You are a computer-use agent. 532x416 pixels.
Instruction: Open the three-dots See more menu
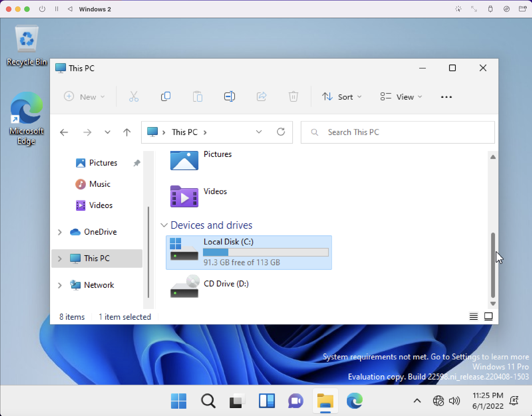(446, 97)
